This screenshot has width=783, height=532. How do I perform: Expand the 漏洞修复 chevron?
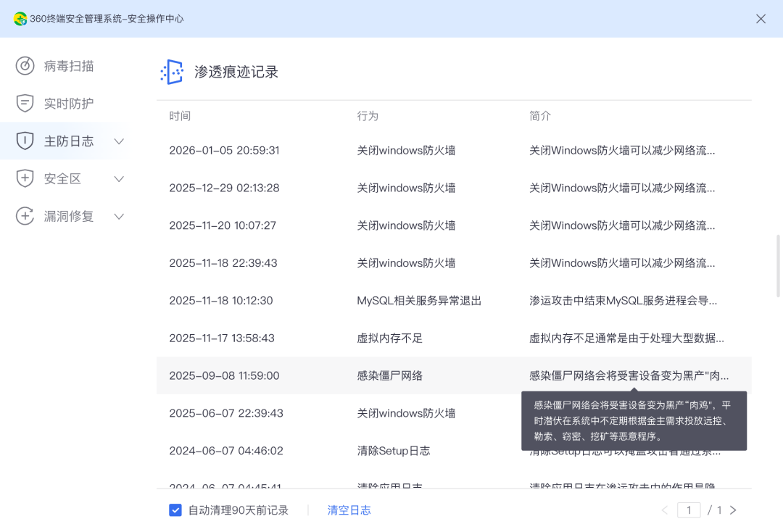pos(120,217)
